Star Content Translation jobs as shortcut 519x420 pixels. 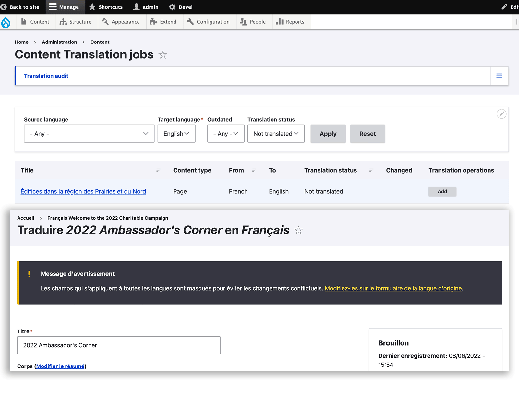click(x=163, y=54)
